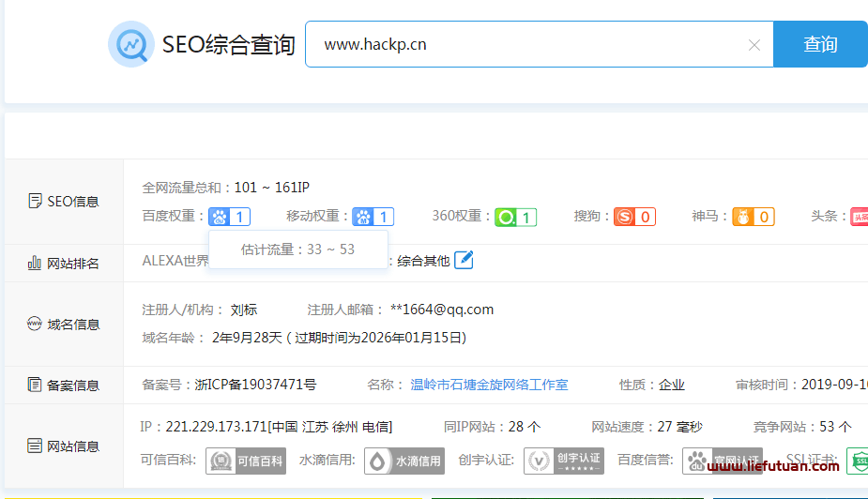The width and height of the screenshot is (868, 499).
Task: Select the 网站信息 section label
Action: pos(64,446)
